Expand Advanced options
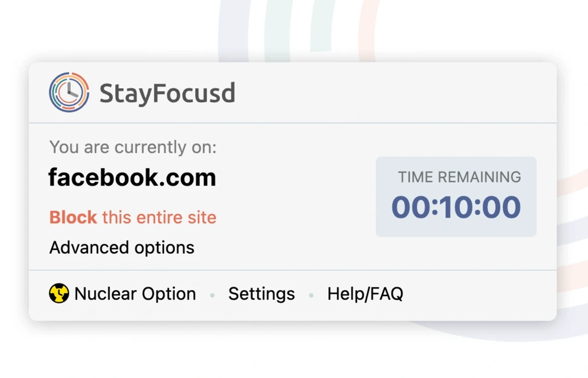Screen dimensions: 588x378 [x=122, y=247]
